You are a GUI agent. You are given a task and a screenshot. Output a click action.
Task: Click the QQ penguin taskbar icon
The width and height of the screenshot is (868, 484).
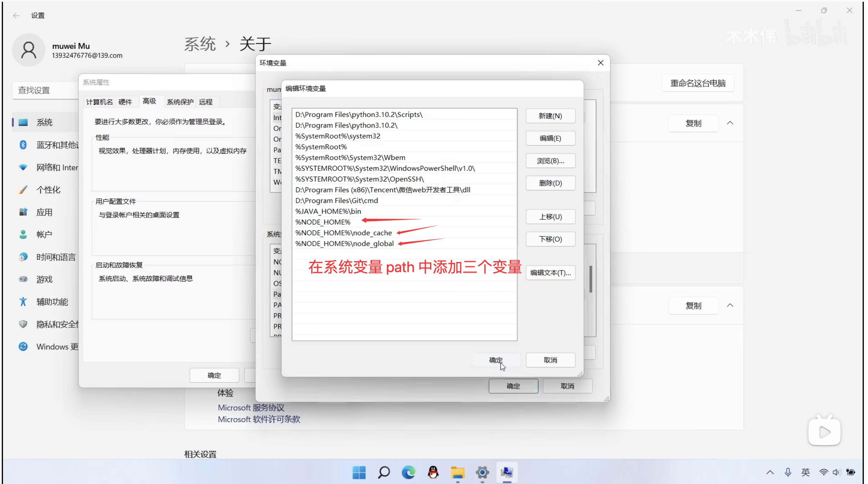(x=433, y=472)
